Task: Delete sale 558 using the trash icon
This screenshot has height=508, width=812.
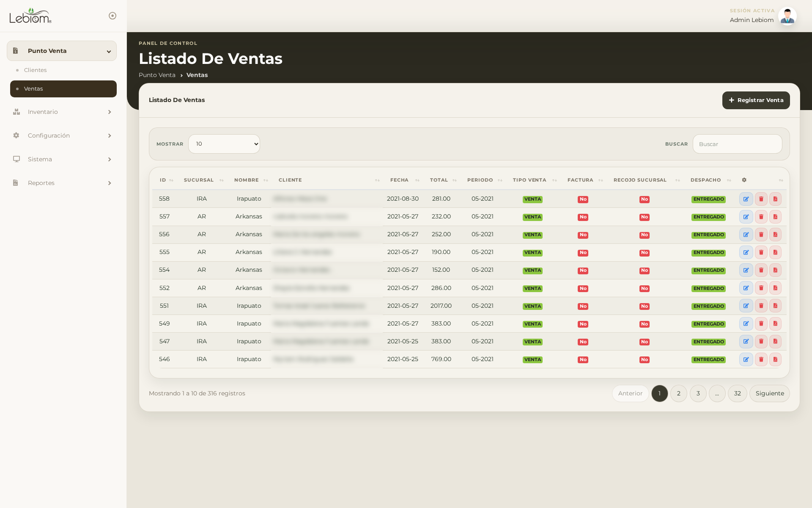Action: point(761,199)
